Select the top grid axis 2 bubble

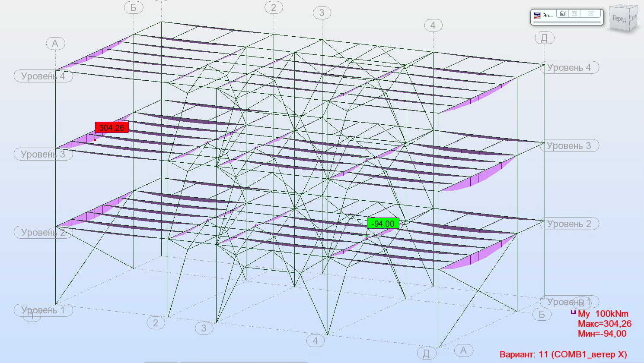(x=274, y=8)
